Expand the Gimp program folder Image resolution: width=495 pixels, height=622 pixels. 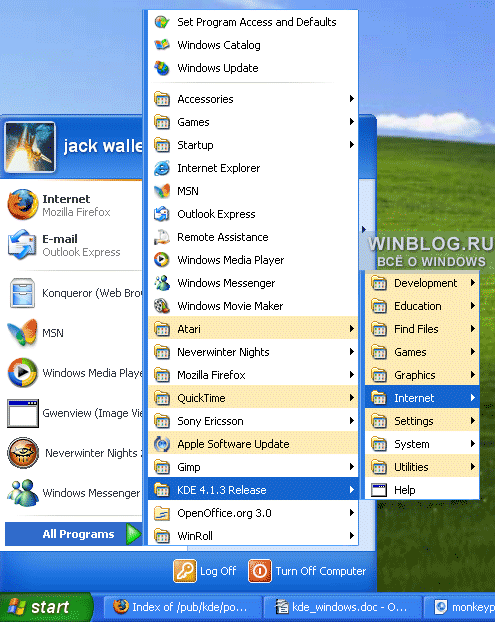[x=253, y=467]
